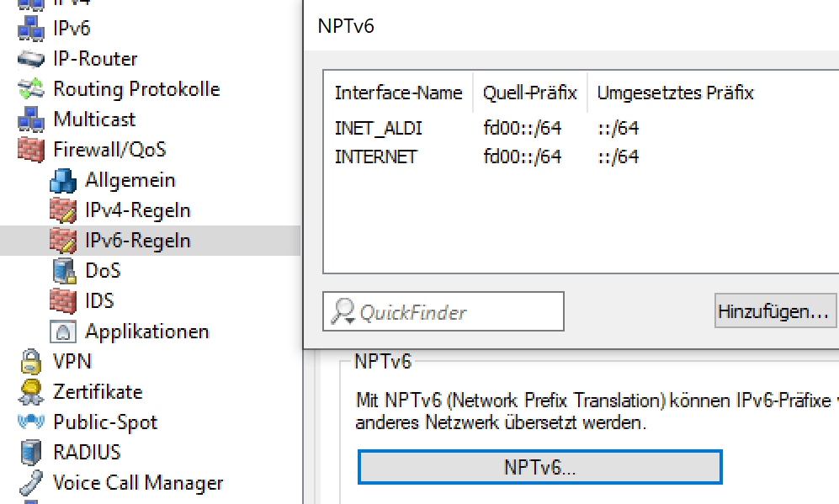Click the Public-Spot icon
Viewport: 839px width, 504px height.
tap(30, 421)
